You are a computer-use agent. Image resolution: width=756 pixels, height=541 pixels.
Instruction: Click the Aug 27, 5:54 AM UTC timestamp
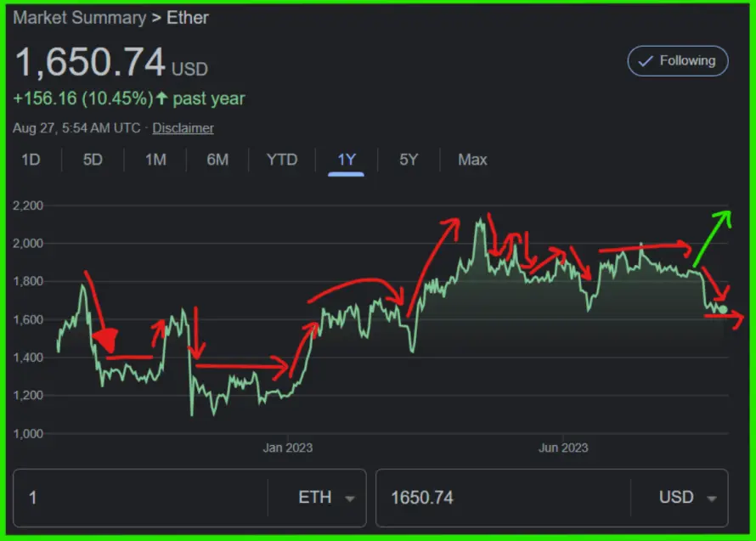(x=76, y=128)
